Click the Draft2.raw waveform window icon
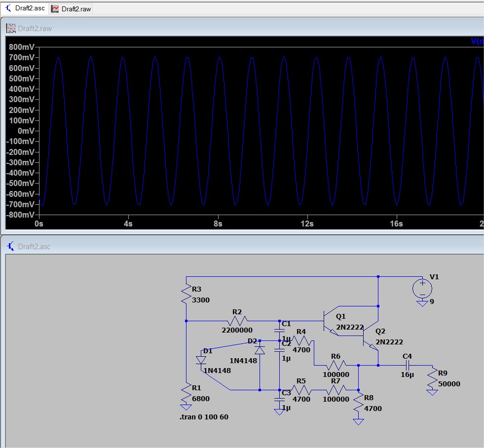 [11, 29]
